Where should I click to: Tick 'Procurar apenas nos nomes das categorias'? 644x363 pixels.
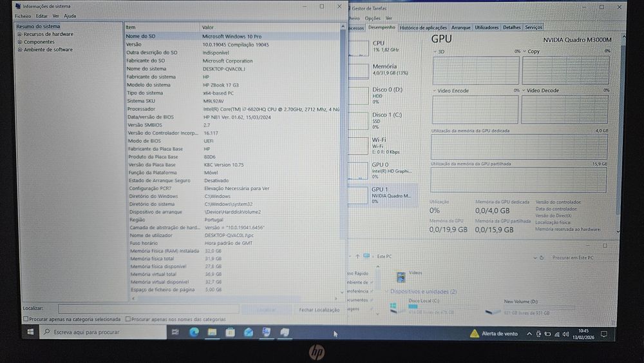[128, 319]
